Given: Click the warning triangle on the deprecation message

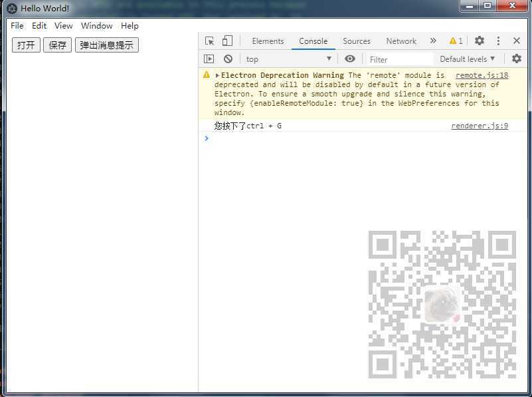Looking at the screenshot, I should [x=207, y=74].
